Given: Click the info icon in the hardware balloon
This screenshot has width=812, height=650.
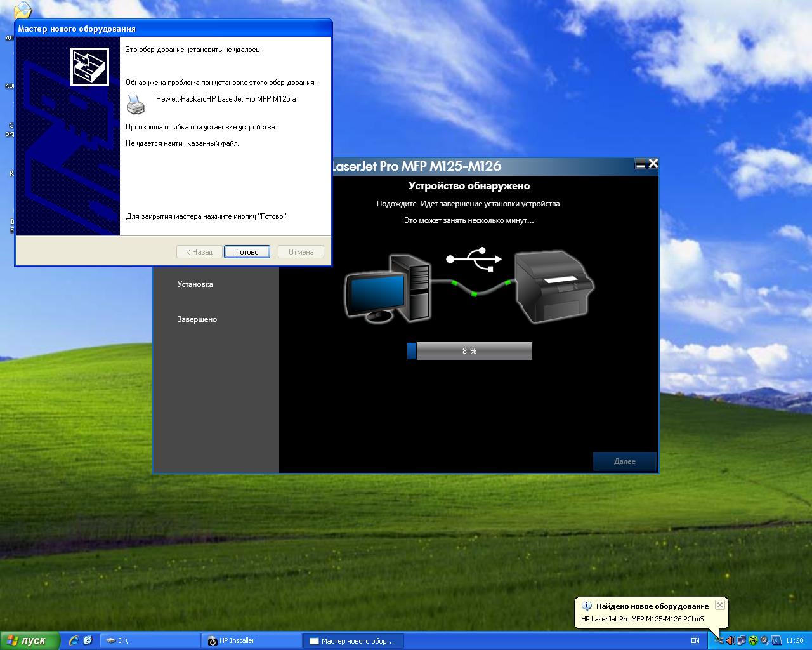Looking at the screenshot, I should [x=587, y=606].
